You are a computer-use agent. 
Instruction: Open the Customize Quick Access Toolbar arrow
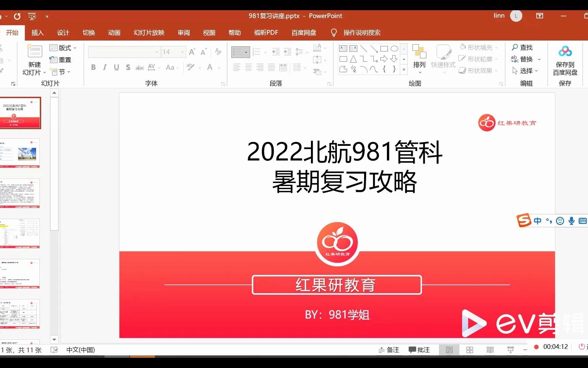47,16
